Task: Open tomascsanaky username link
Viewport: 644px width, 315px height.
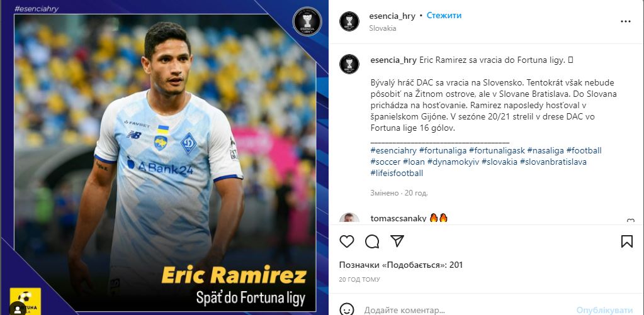Action: coord(398,219)
